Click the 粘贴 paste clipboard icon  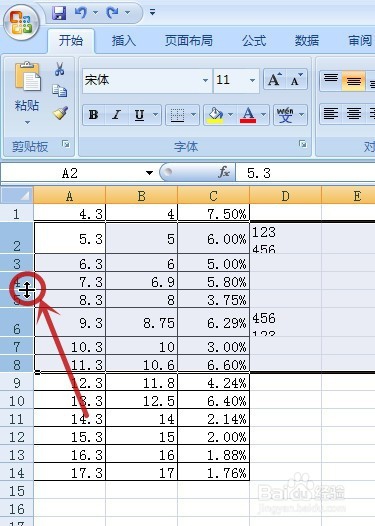tap(28, 77)
